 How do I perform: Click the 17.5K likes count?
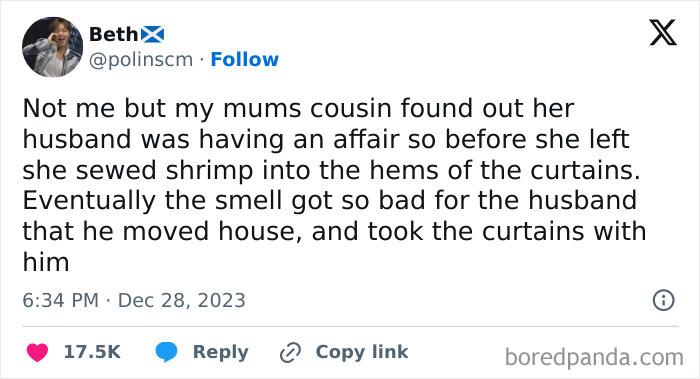92,352
